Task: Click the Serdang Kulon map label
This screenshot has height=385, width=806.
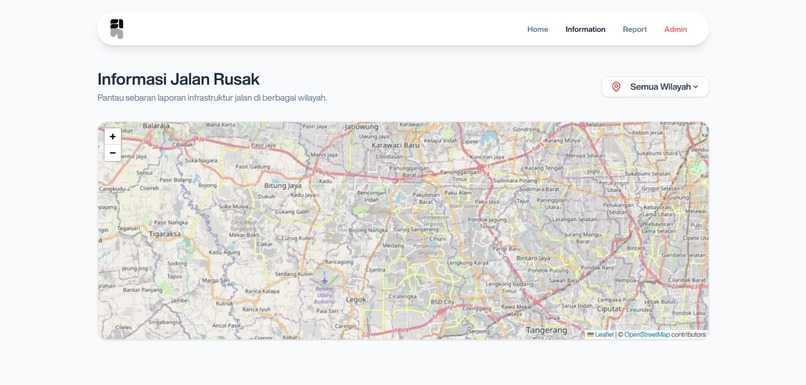Action: (294, 274)
